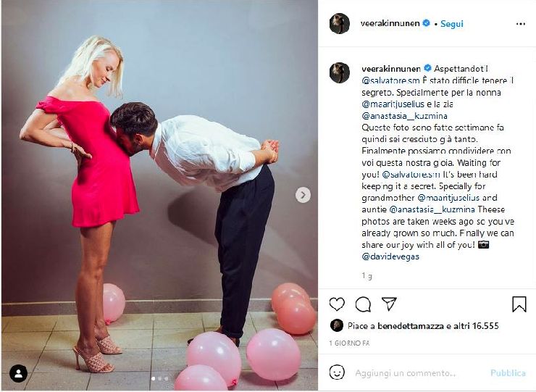This screenshot has height=392, width=536.
Task: Select the second carousel dot indicator
Action: [x=159, y=379]
